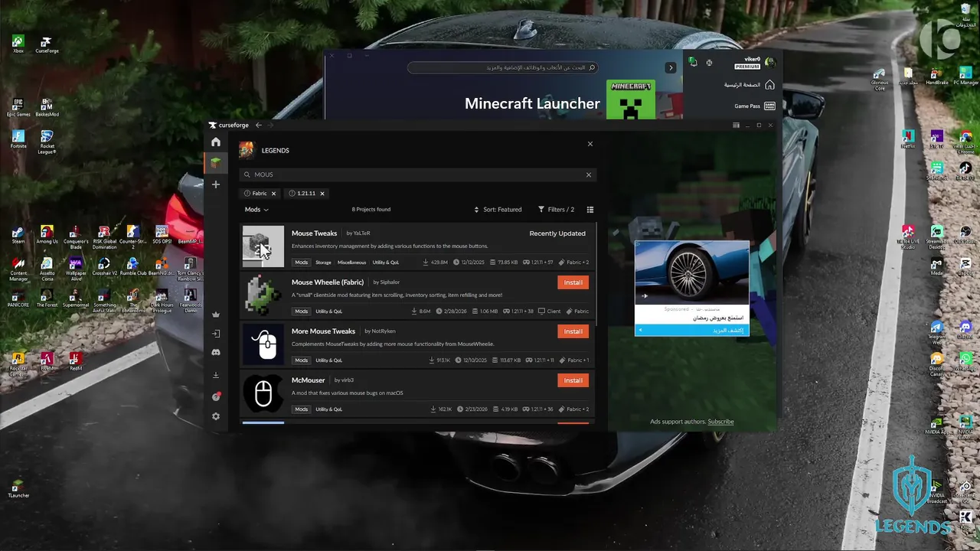Image resolution: width=980 pixels, height=551 pixels.
Task: Click the Mouse Wheelie thumbnail
Action: click(263, 295)
